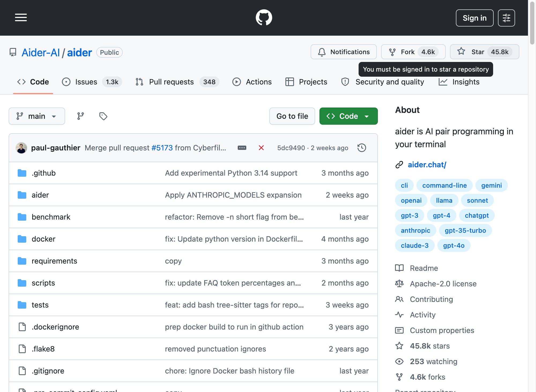Viewport: 536px width, 392px height.
Task: Fork the aider repository
Action: [x=413, y=52]
